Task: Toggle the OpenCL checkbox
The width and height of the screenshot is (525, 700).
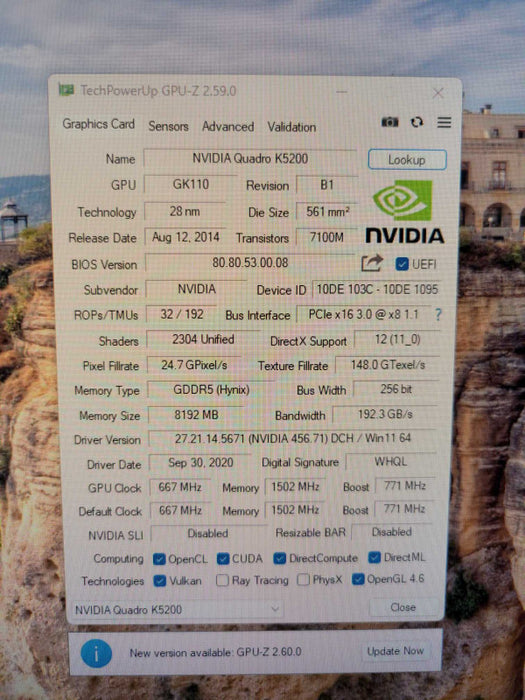Action: (x=159, y=559)
